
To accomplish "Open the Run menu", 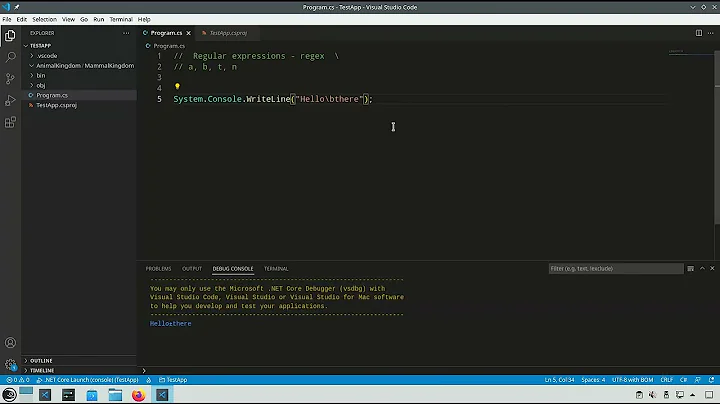I will (99, 19).
